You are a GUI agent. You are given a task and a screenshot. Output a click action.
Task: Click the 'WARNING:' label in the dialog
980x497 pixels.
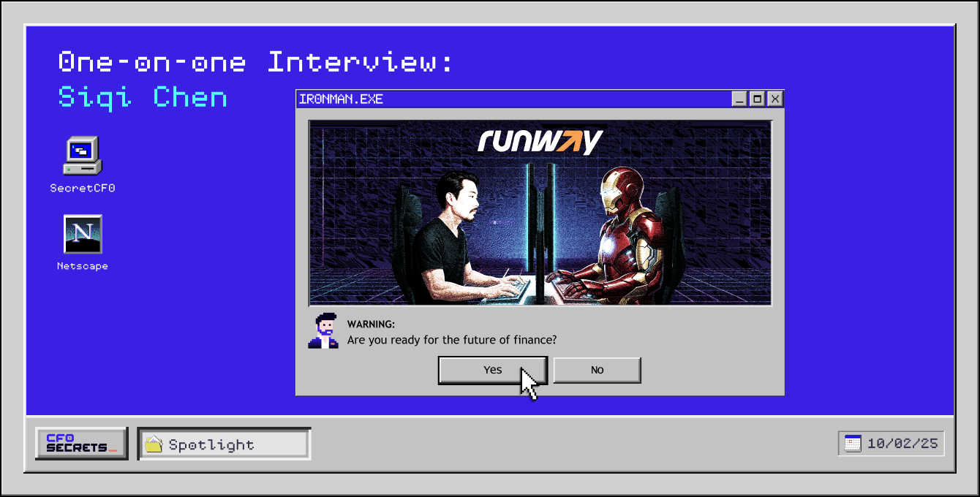[371, 325]
